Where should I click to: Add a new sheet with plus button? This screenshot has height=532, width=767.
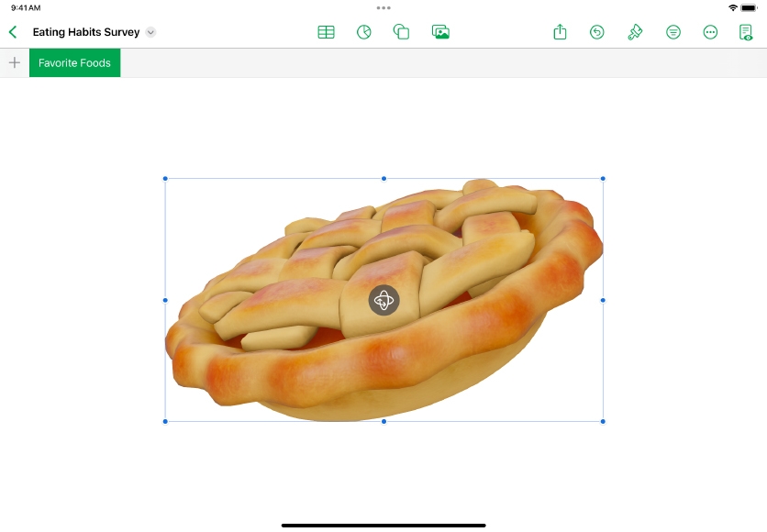tap(15, 63)
